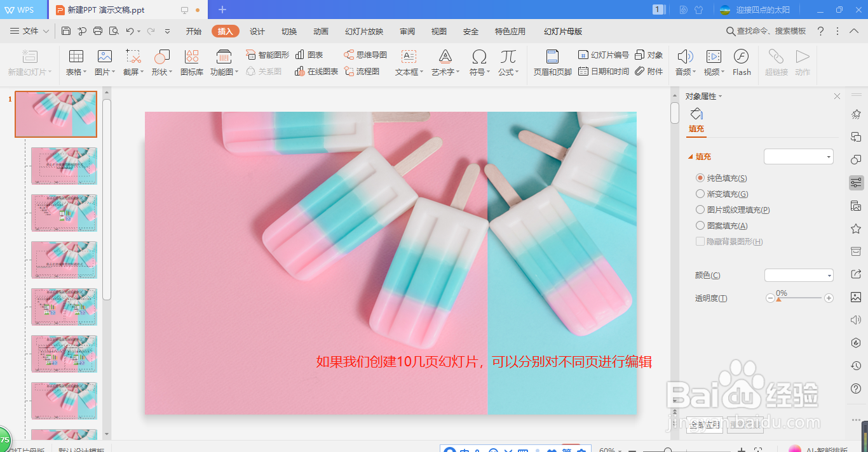Switch to the 设计 tab

(x=257, y=31)
